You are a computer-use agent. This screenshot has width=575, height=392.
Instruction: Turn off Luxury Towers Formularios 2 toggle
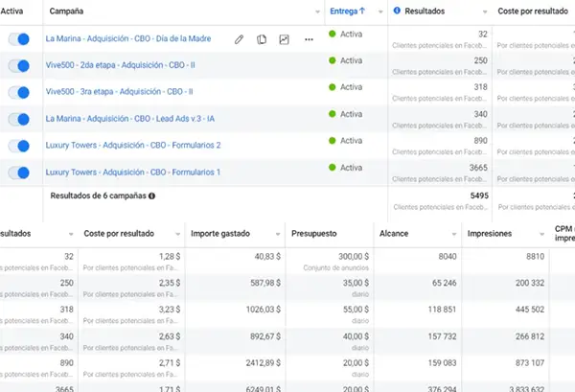tap(18, 146)
